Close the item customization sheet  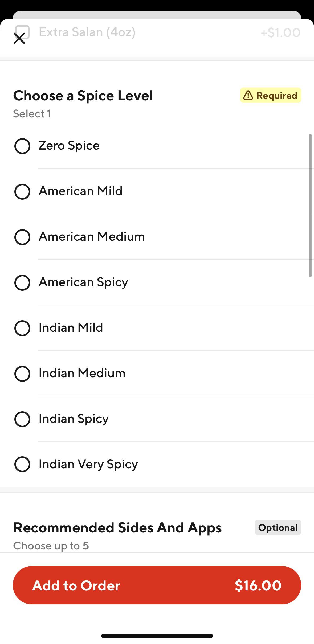(19, 38)
